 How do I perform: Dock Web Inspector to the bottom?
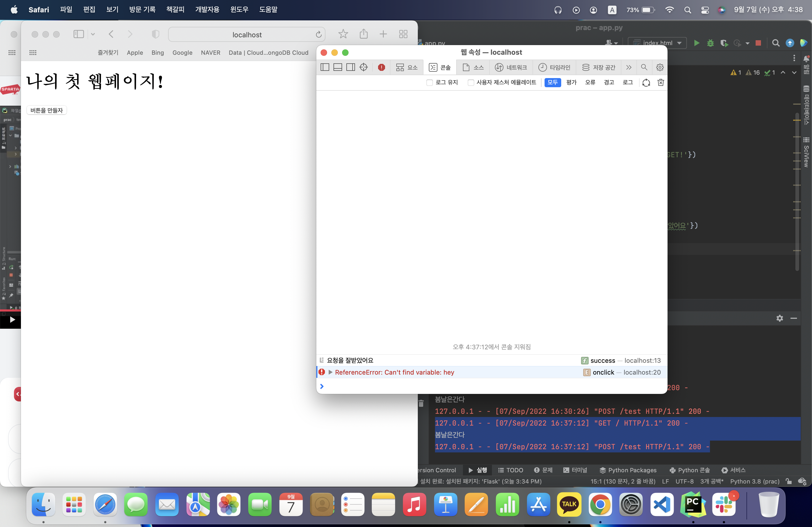pos(338,67)
